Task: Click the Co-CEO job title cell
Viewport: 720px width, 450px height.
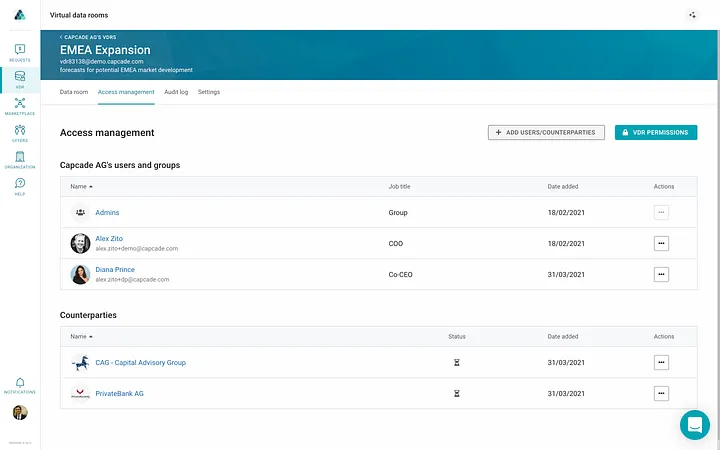Action: coord(400,275)
